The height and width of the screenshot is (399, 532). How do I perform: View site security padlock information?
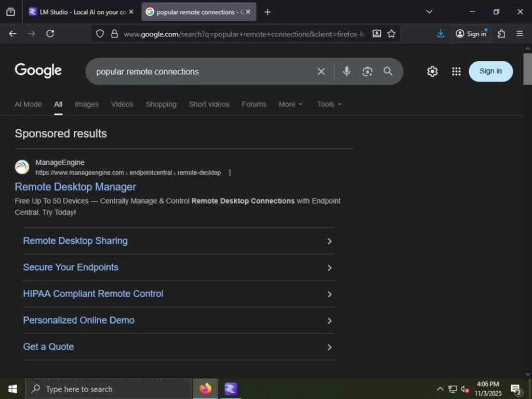click(x=115, y=34)
